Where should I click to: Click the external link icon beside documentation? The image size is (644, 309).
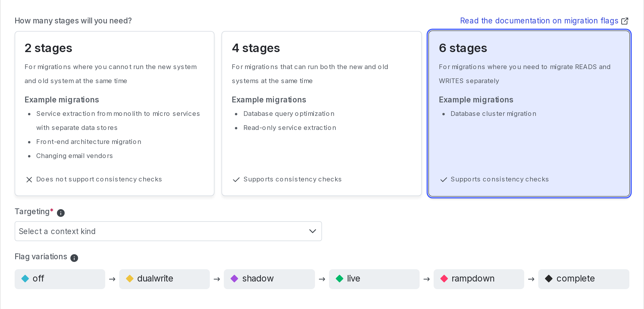point(625,21)
